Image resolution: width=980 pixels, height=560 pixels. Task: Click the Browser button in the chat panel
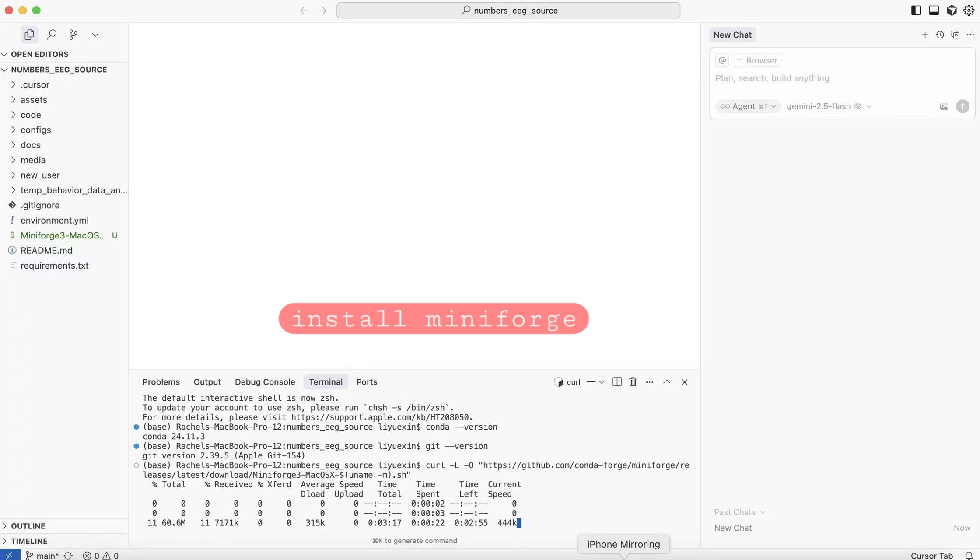click(x=757, y=60)
